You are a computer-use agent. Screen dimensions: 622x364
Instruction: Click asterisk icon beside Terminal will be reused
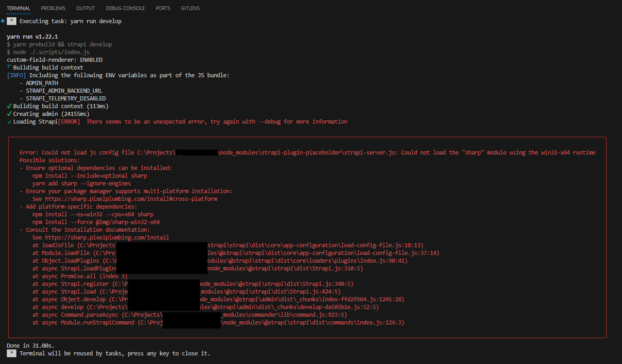(11, 353)
